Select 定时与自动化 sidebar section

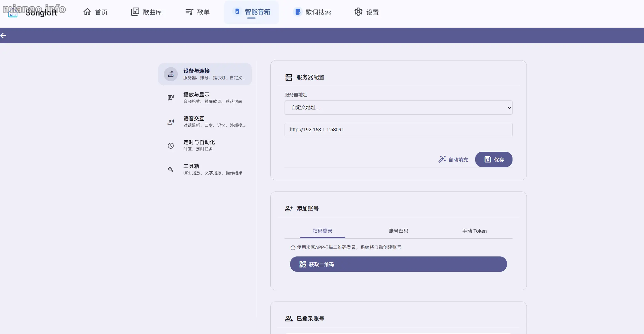pyautogui.click(x=205, y=146)
